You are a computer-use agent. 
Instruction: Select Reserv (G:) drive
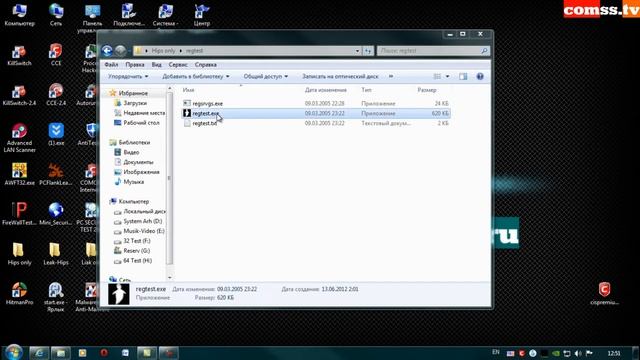(x=136, y=251)
